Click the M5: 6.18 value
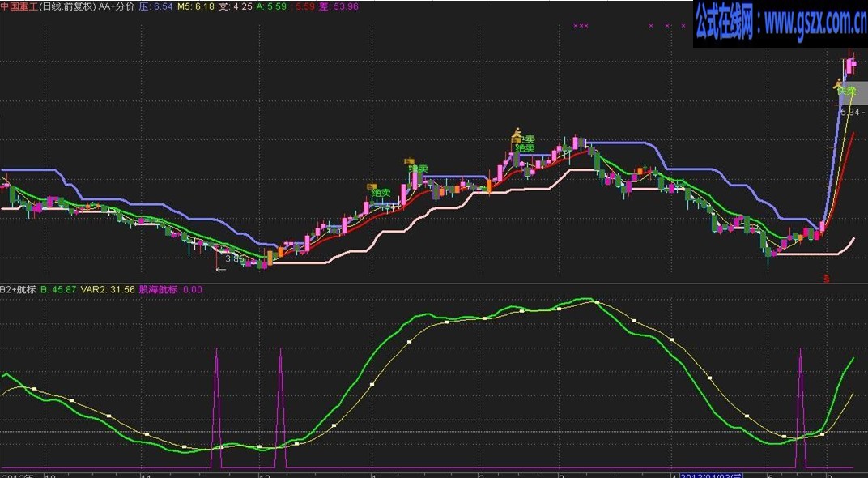Viewport: 868px width, 478px height. point(195,6)
